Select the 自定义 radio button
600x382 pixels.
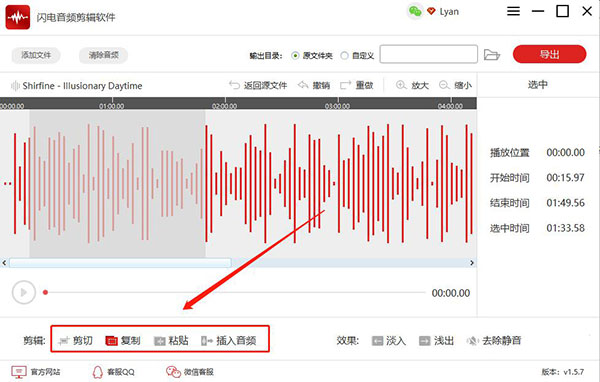344,56
